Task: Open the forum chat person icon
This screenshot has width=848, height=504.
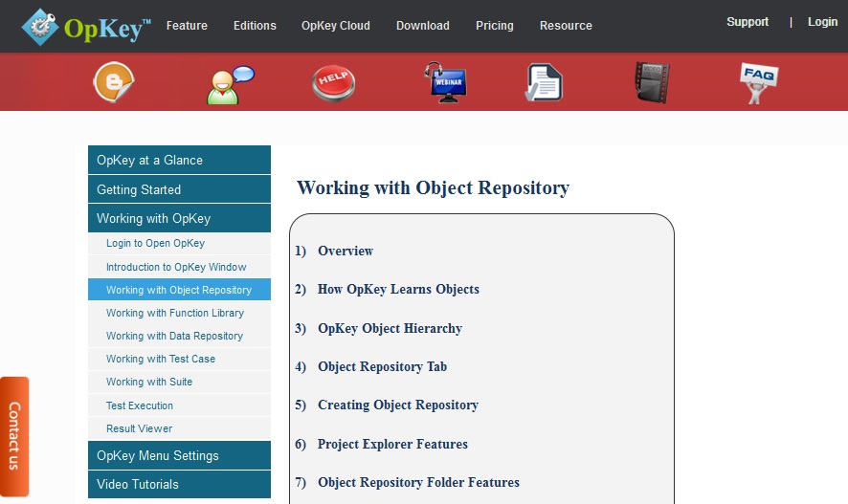Action: point(230,84)
